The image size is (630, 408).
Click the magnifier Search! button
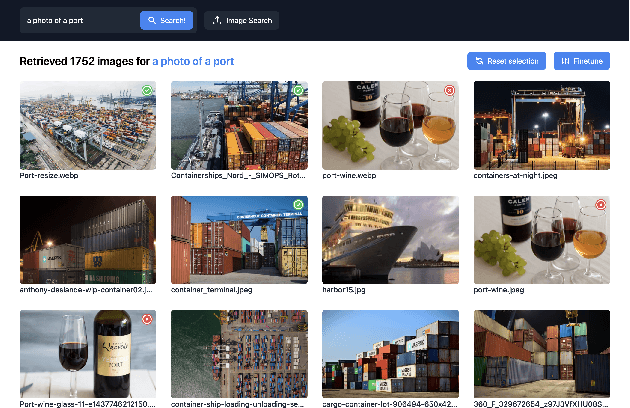(167, 20)
